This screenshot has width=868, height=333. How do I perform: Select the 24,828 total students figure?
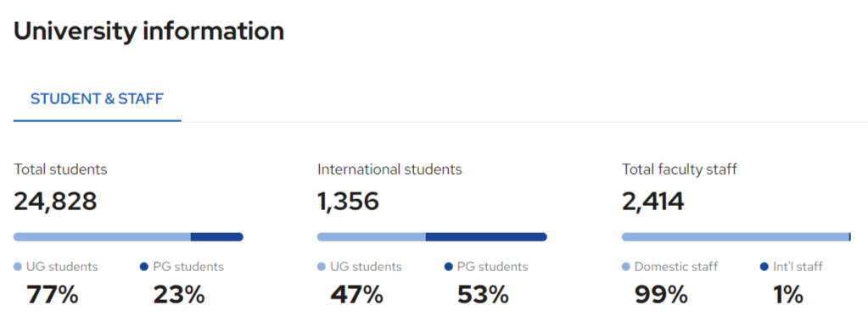tap(55, 202)
